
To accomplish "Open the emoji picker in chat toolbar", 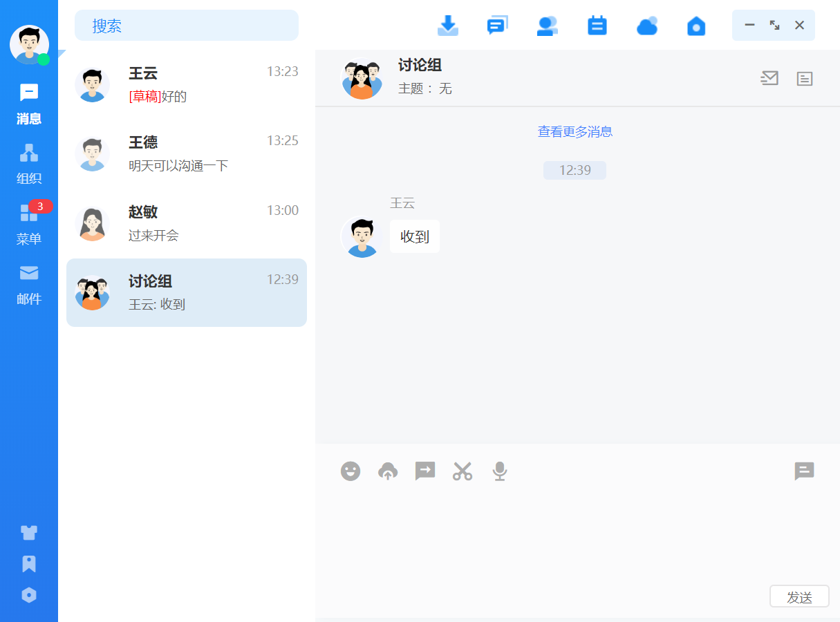I will (x=351, y=471).
